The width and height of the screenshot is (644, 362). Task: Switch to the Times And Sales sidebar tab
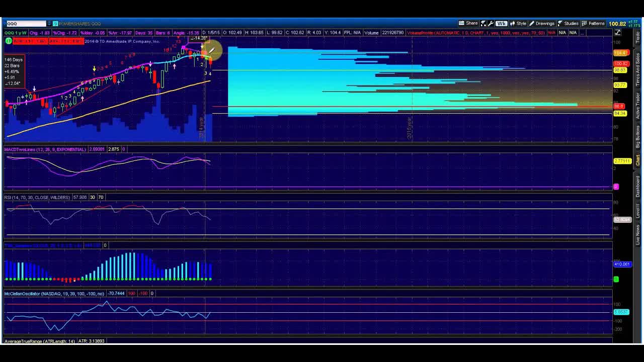[638, 69]
